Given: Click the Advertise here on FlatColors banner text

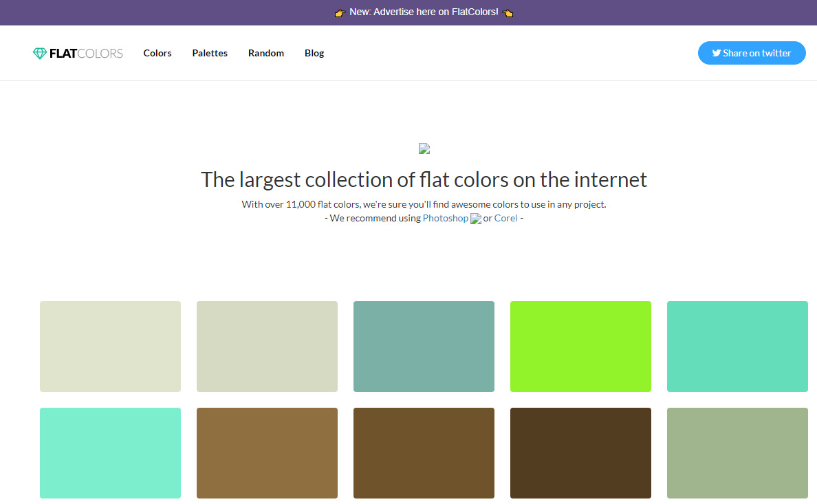Looking at the screenshot, I should 424,12.
